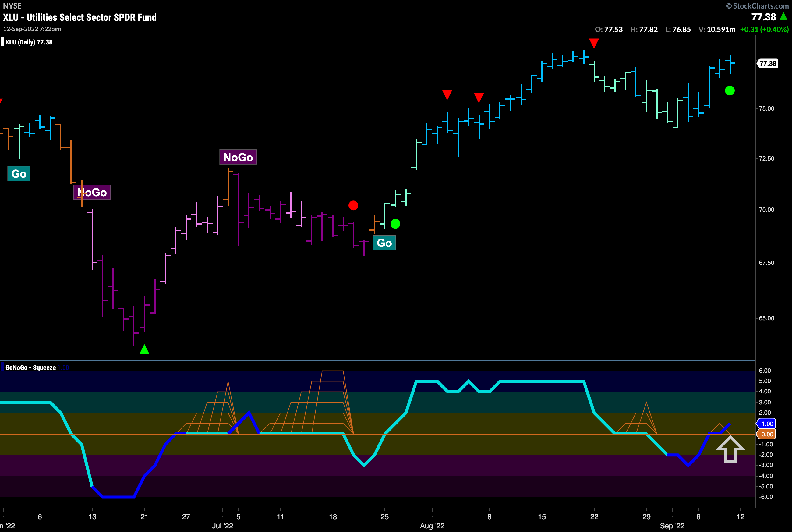The width and height of the screenshot is (792, 532).
Task: Click the XLU Utilities Select Sector title
Action: click(80, 17)
